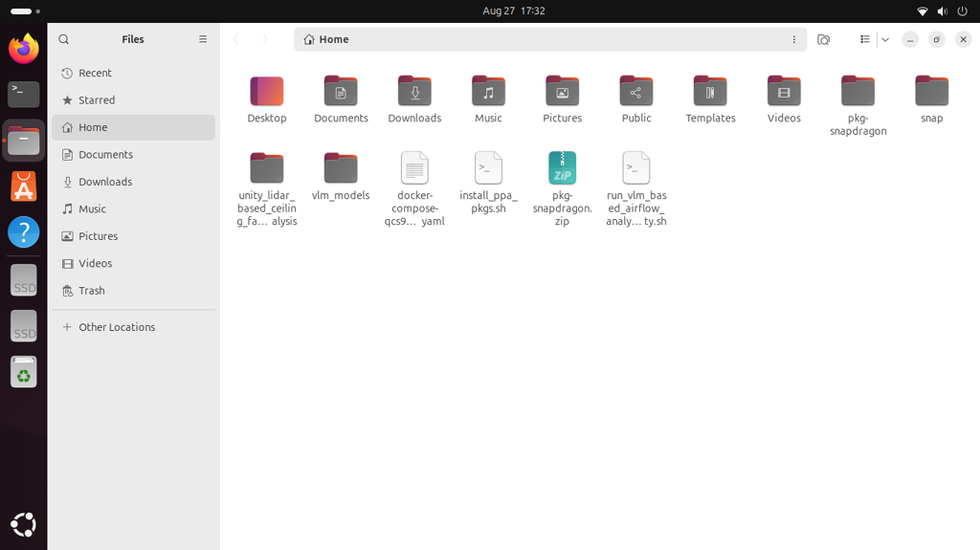980x550 pixels.
Task: Go back with the left arrow button
Action: point(236,39)
